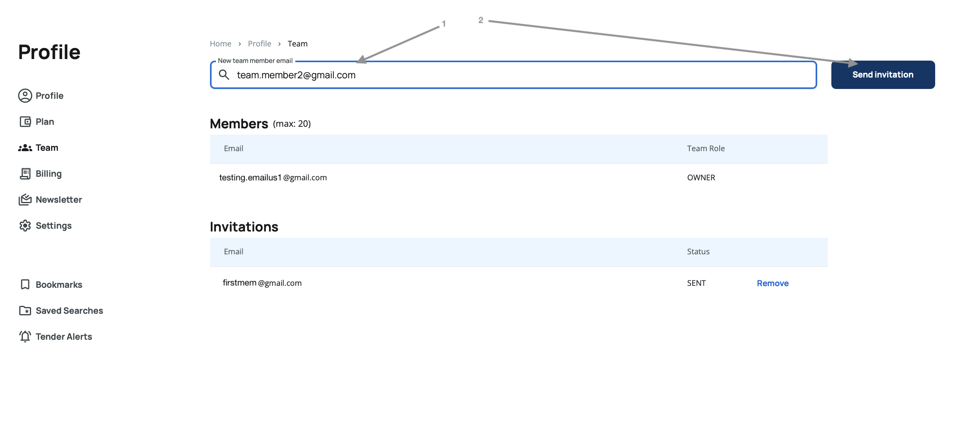Click the Tender Alerts bell icon

tap(25, 337)
